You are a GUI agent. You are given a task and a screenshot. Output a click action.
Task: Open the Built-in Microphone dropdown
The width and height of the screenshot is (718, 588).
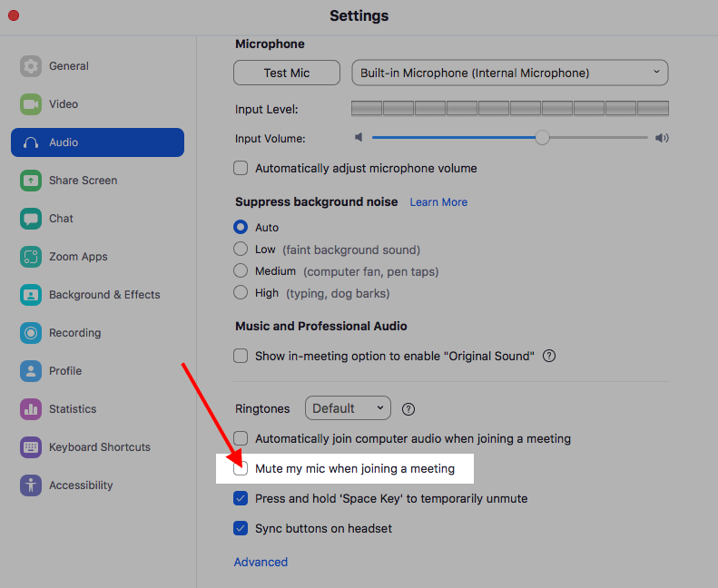(x=509, y=73)
